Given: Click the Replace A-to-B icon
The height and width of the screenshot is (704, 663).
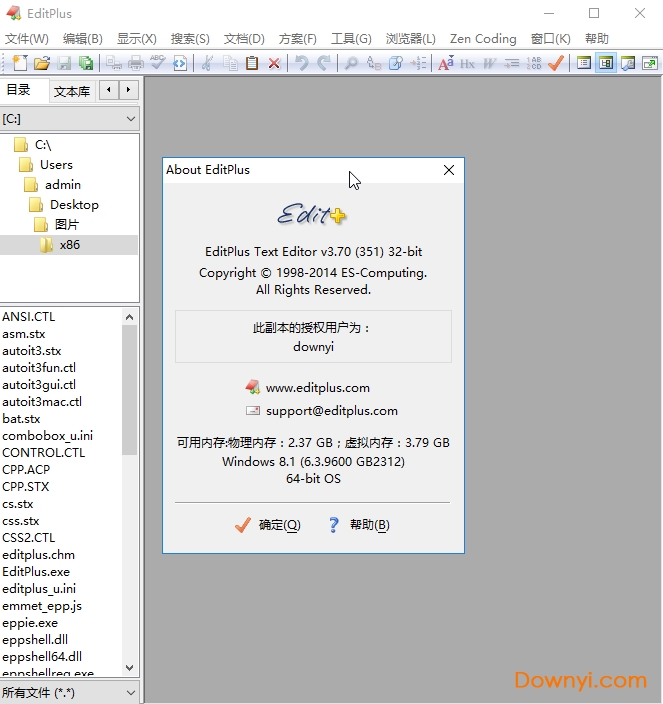Looking at the screenshot, I should click(373, 63).
